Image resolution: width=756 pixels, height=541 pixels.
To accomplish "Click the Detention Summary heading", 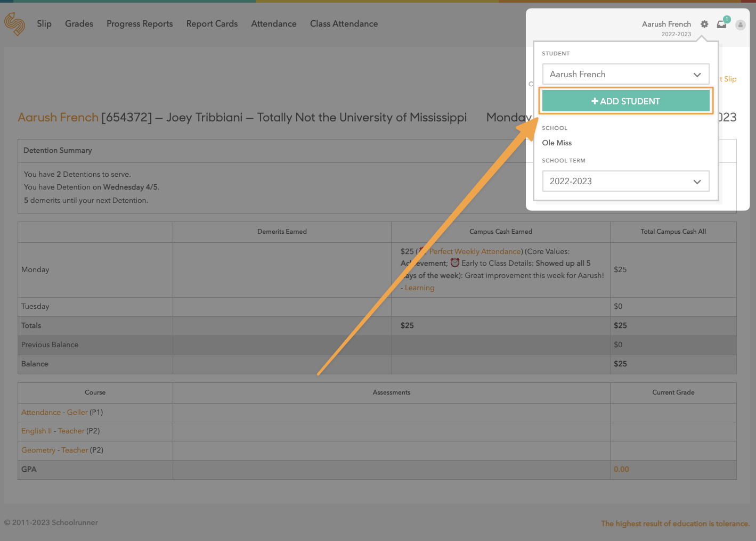I will coord(58,151).
